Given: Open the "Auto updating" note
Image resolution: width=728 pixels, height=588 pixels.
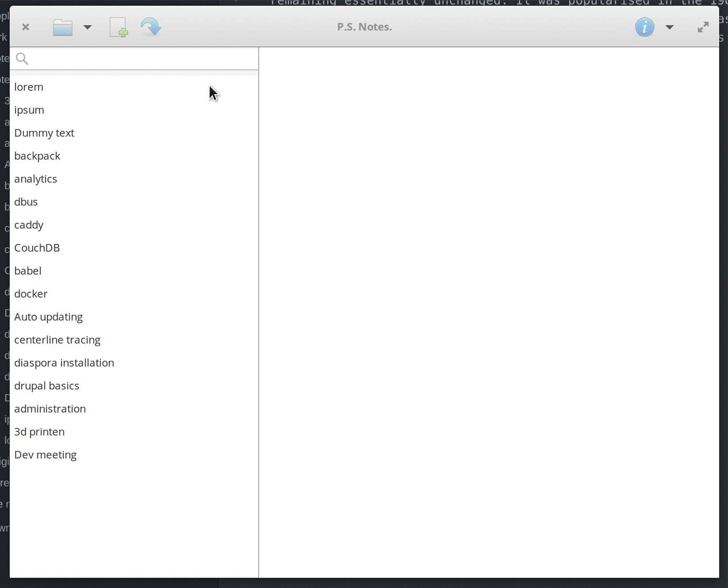Looking at the screenshot, I should (x=49, y=317).
